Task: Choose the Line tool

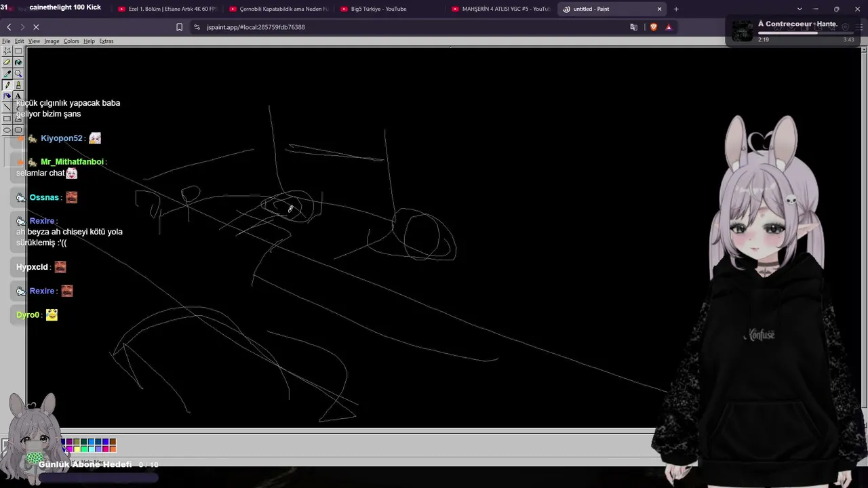Action: coord(7,108)
